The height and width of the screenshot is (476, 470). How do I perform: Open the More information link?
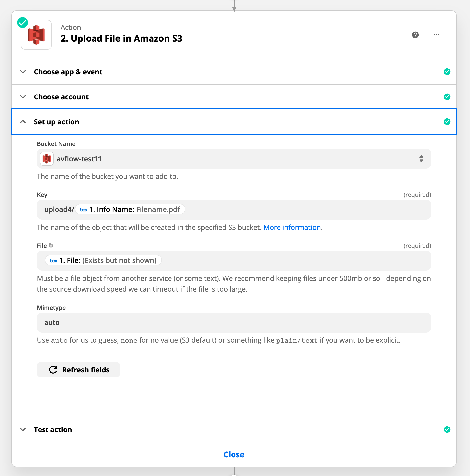292,227
